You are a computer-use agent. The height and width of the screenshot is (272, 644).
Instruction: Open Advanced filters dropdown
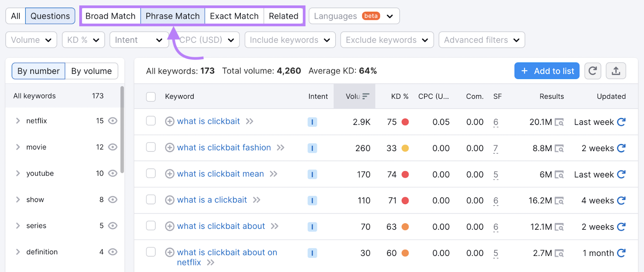(x=481, y=40)
